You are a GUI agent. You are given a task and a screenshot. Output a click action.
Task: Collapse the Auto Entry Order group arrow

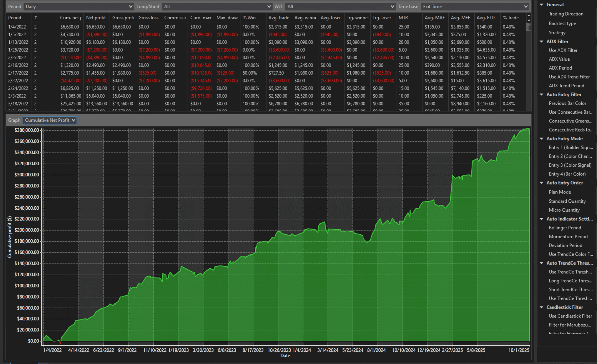click(x=542, y=183)
